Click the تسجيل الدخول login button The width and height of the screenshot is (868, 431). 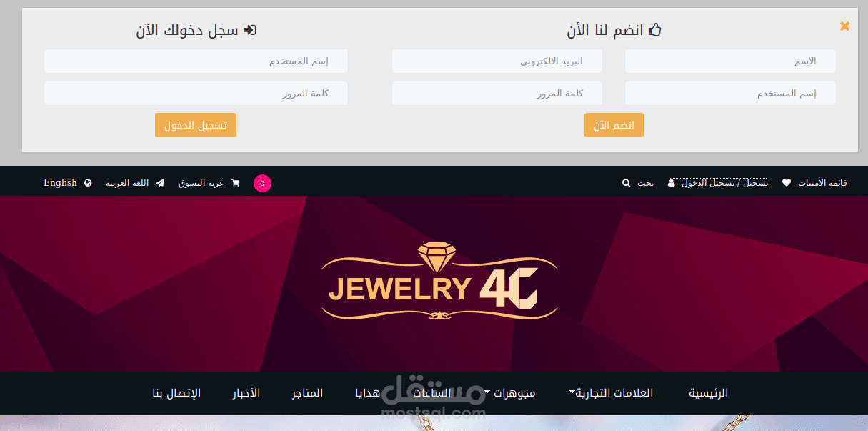tap(196, 125)
